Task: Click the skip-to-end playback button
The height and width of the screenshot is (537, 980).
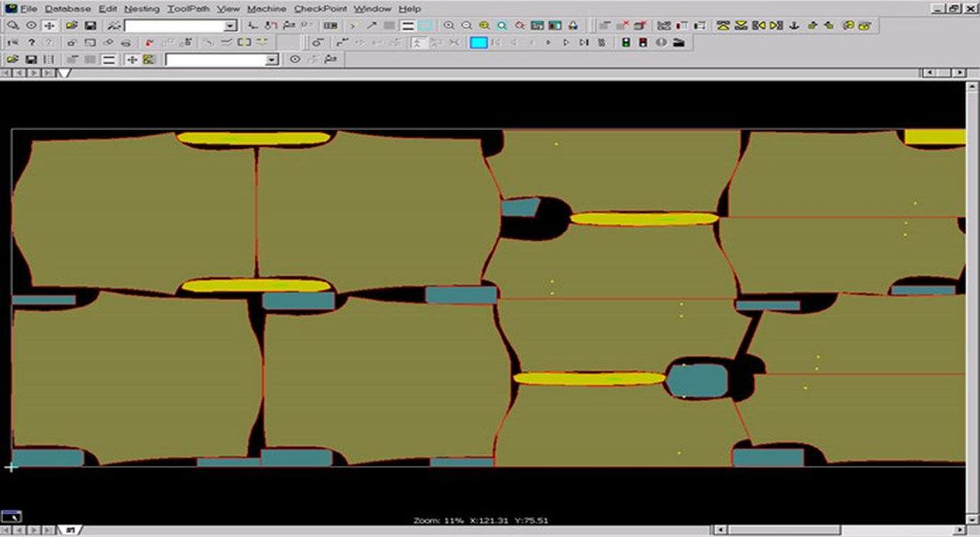Action: pos(583,43)
